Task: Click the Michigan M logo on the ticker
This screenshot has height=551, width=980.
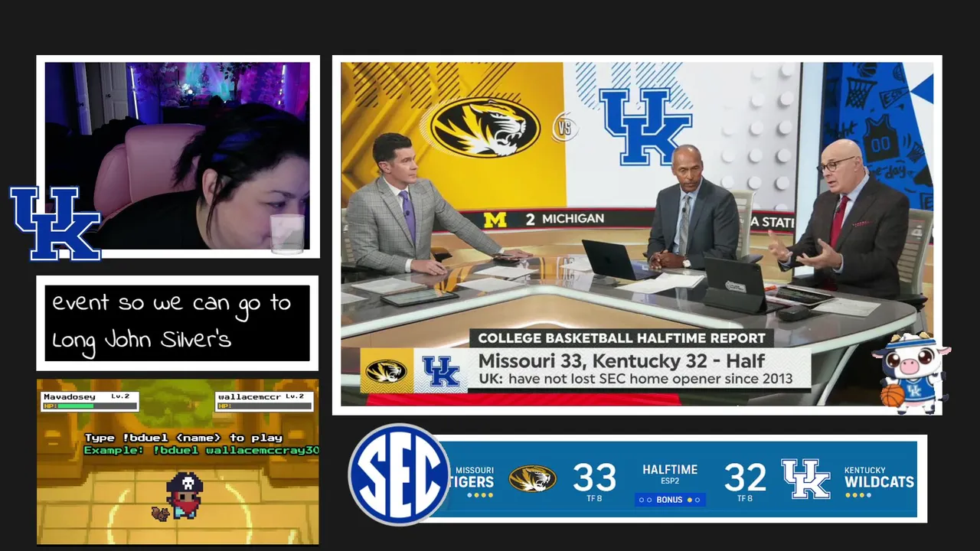Action: pos(495,220)
